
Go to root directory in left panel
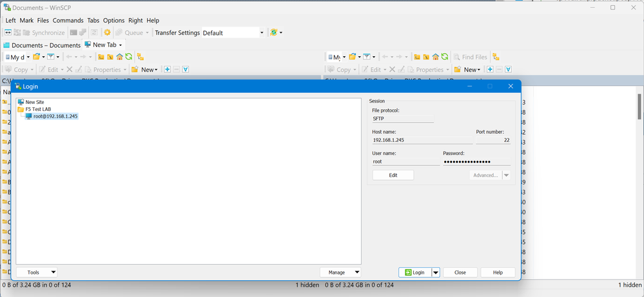110,57
